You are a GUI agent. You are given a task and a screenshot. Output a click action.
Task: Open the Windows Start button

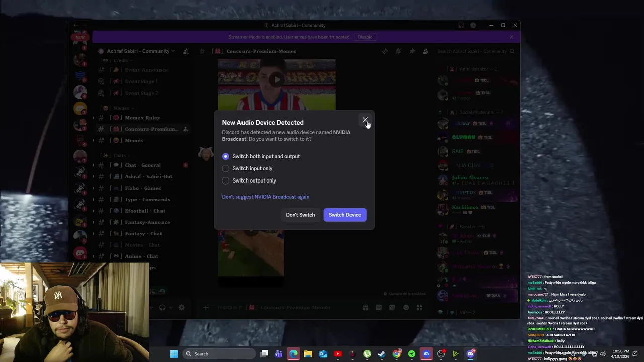(174, 354)
